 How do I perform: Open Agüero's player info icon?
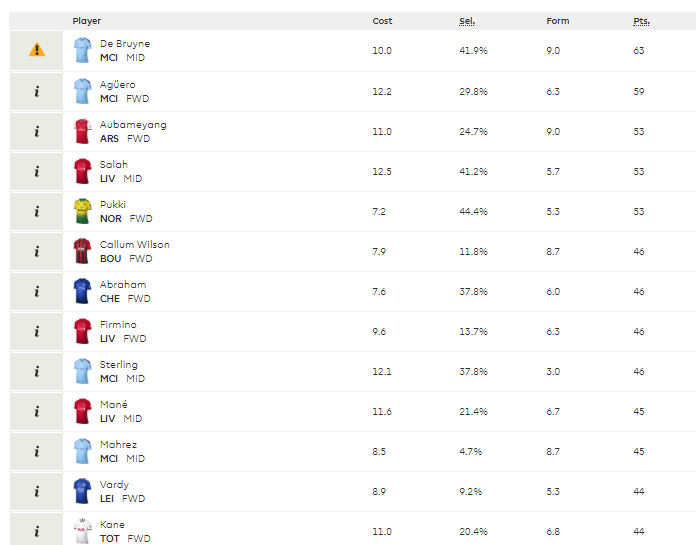click(x=37, y=91)
